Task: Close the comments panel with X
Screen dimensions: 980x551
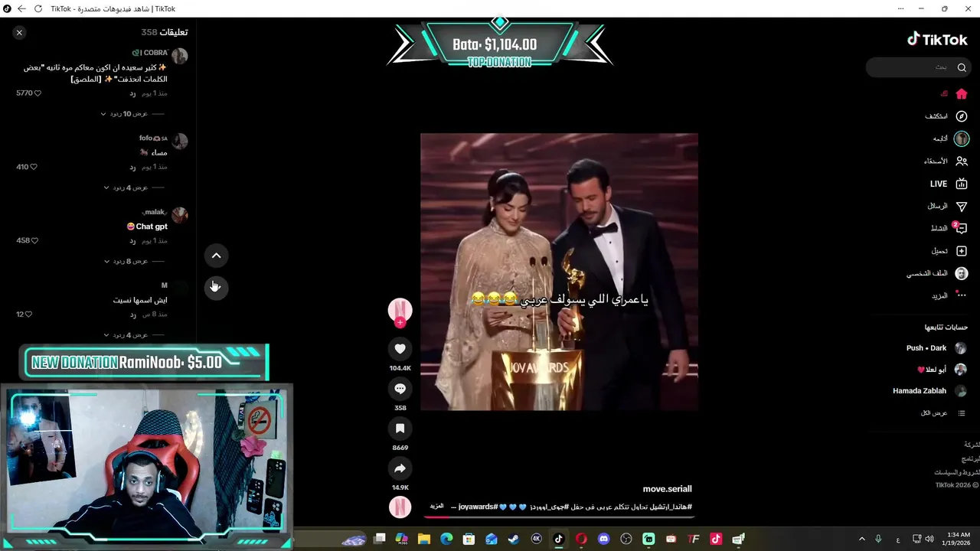Action: click(x=19, y=32)
